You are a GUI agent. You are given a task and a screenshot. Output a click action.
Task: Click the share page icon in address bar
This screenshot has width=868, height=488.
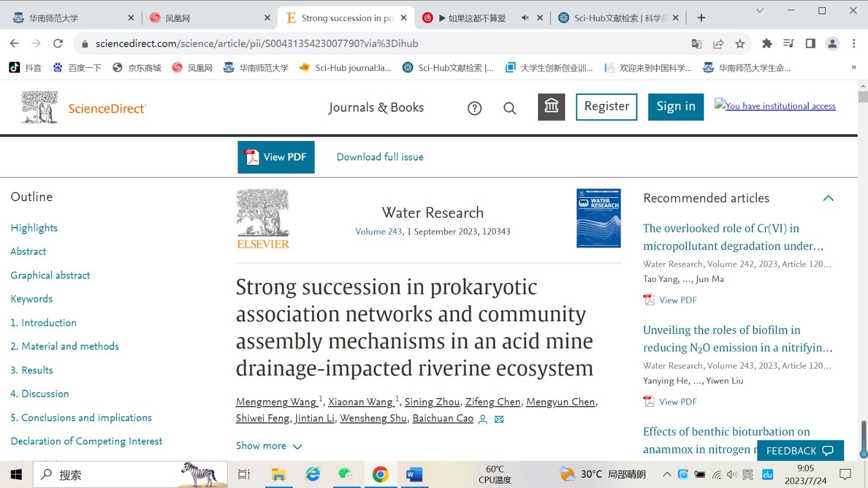point(718,44)
